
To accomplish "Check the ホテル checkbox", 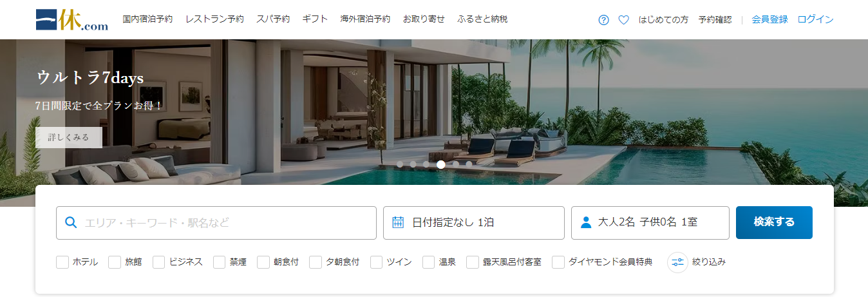I will click(x=62, y=262).
